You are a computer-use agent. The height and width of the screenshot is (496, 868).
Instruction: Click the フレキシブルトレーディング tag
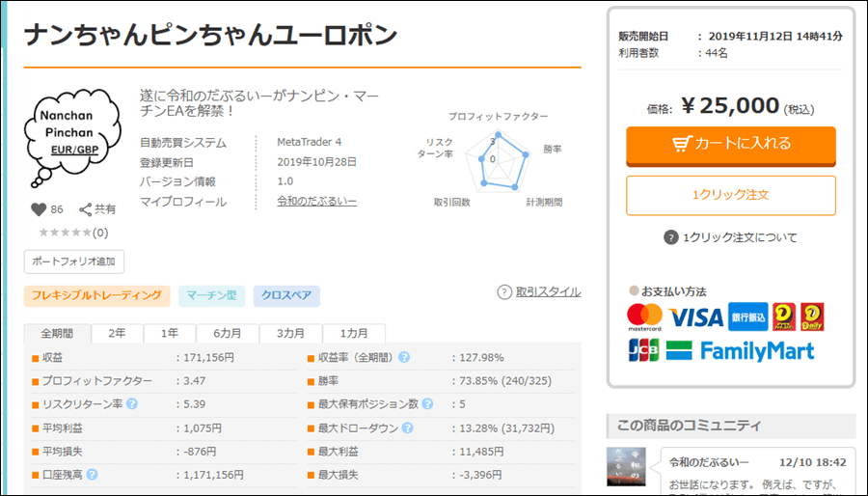97,295
